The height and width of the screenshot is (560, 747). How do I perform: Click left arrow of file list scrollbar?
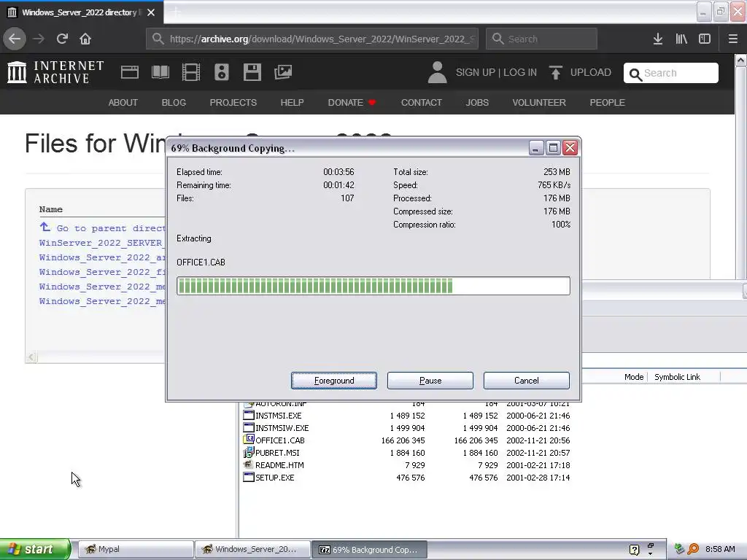31,357
